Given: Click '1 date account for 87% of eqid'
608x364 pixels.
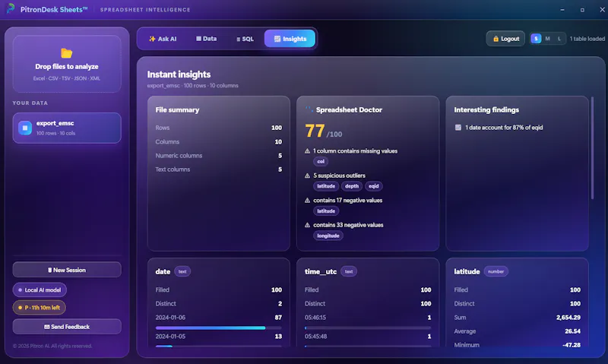Looking at the screenshot, I should [504, 128].
